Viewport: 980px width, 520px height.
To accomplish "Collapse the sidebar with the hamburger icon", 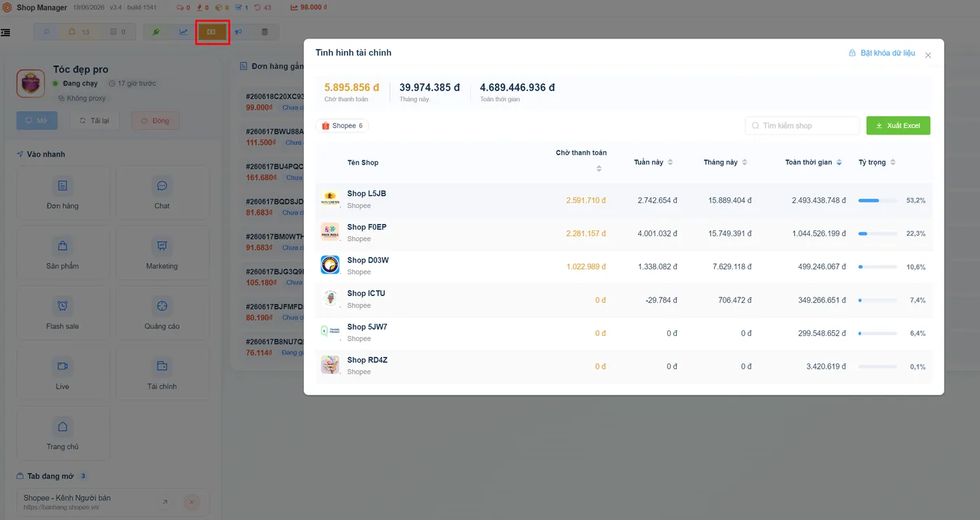I will [6, 32].
